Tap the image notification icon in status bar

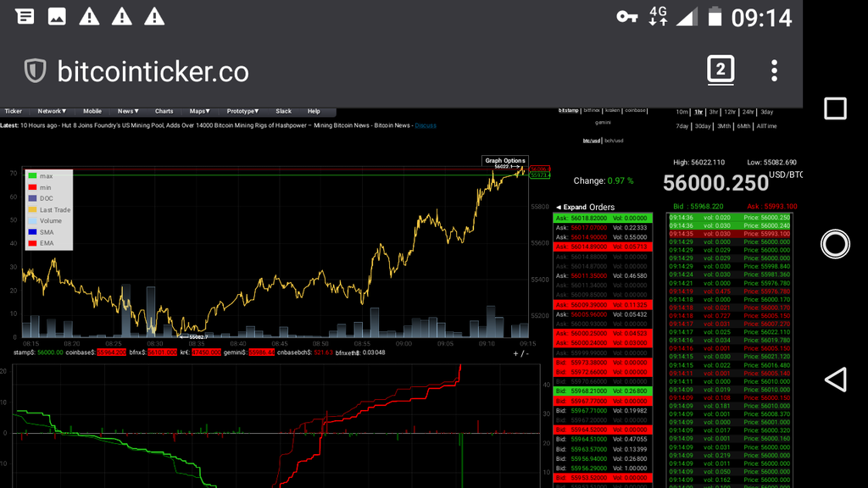point(57,17)
